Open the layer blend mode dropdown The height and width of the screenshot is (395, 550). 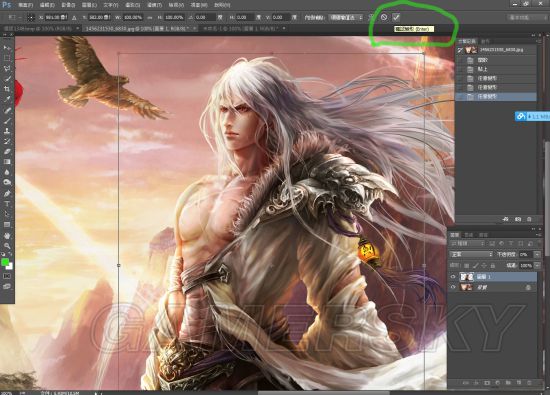471,254
